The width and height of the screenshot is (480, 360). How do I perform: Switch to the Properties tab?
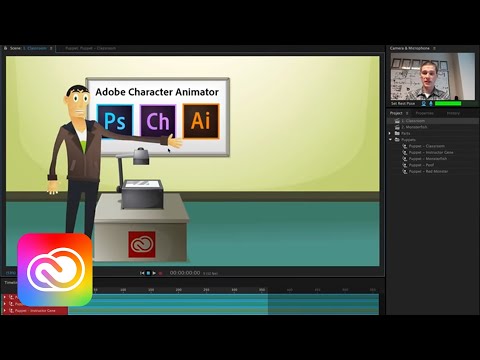424,113
